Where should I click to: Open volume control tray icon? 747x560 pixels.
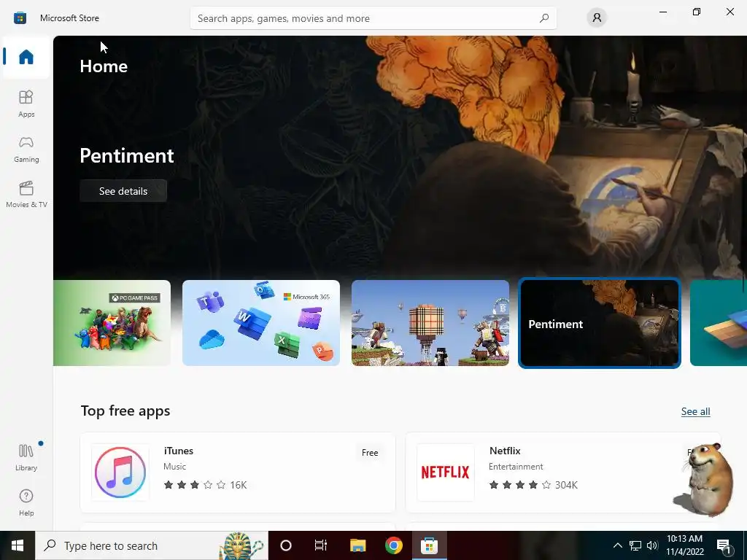(x=652, y=545)
